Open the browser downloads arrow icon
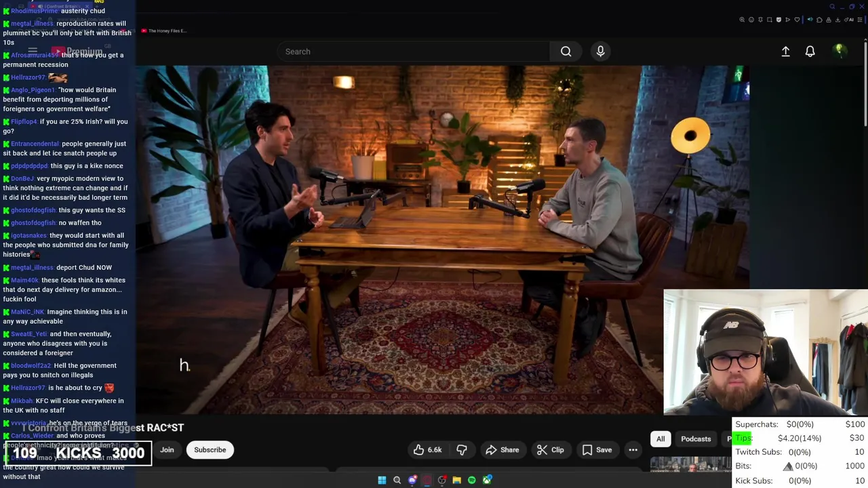868x488 pixels. pyautogui.click(x=837, y=20)
